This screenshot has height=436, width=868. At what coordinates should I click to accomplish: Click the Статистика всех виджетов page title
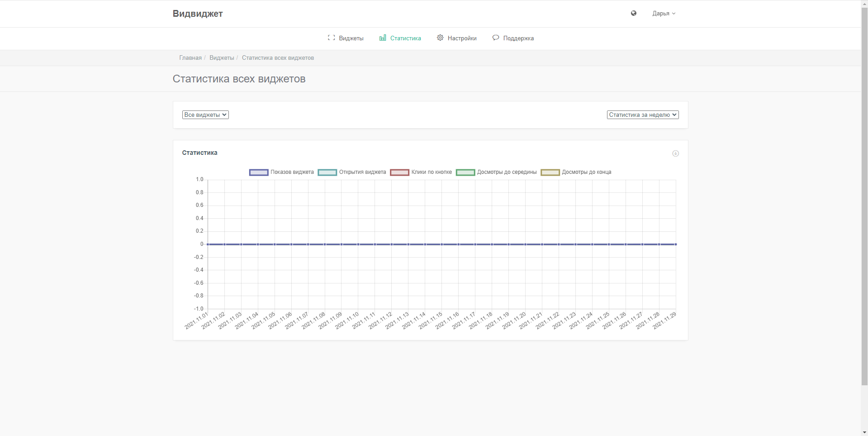point(239,79)
